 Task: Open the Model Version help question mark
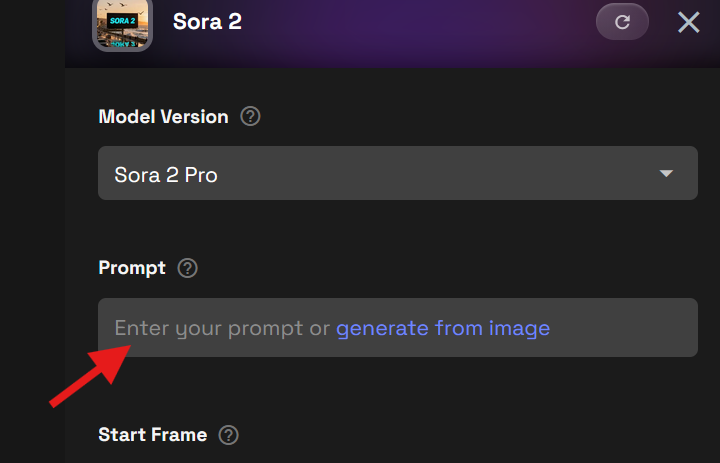(x=251, y=117)
